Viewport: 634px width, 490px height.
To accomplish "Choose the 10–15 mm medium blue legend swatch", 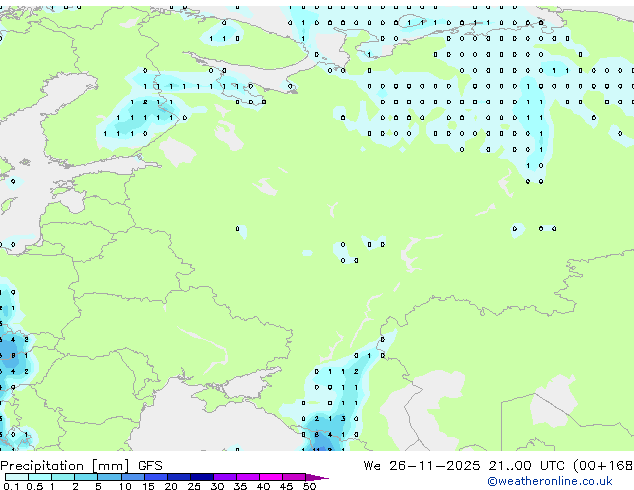I will (132, 477).
